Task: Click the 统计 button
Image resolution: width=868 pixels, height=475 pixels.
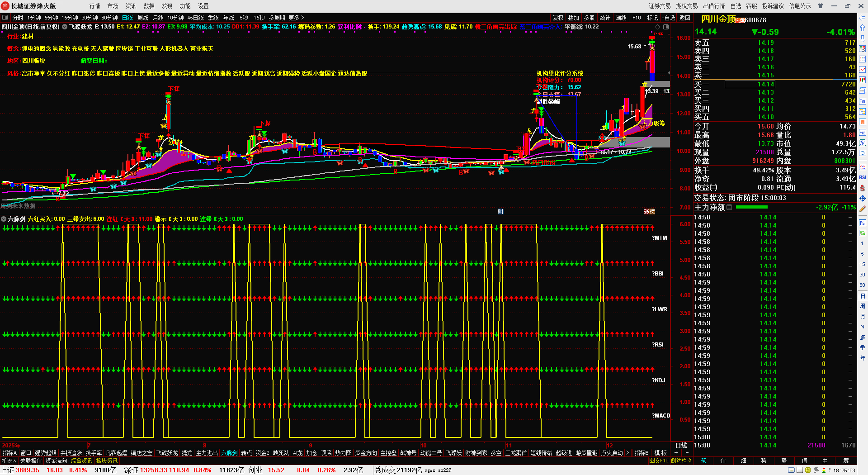Action: pyautogui.click(x=605, y=18)
